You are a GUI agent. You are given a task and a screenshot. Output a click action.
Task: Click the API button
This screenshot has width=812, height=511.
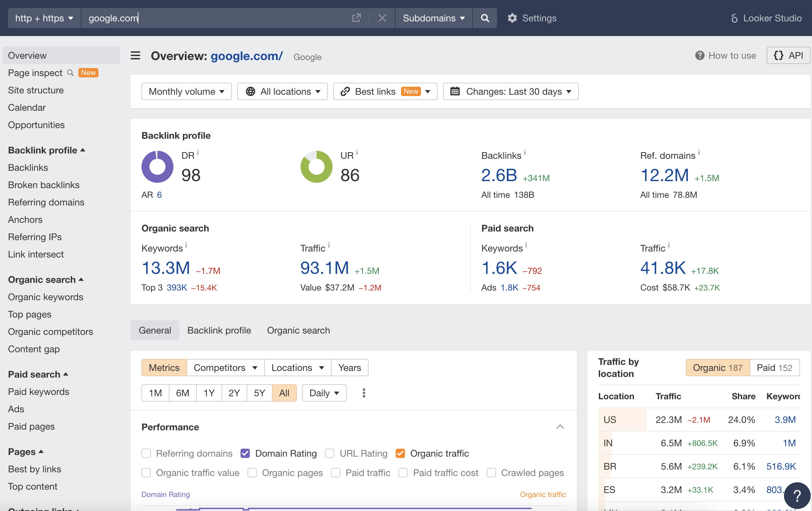click(788, 55)
